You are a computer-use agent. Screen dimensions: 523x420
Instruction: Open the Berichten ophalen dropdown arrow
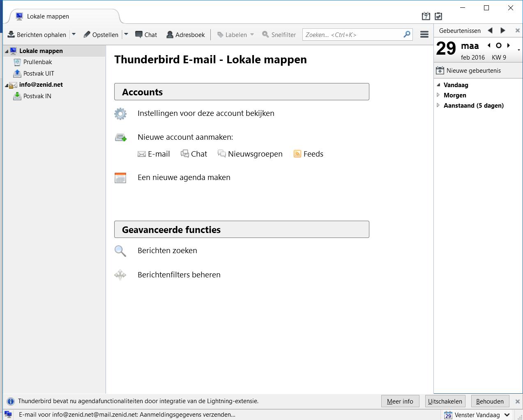[x=74, y=35]
